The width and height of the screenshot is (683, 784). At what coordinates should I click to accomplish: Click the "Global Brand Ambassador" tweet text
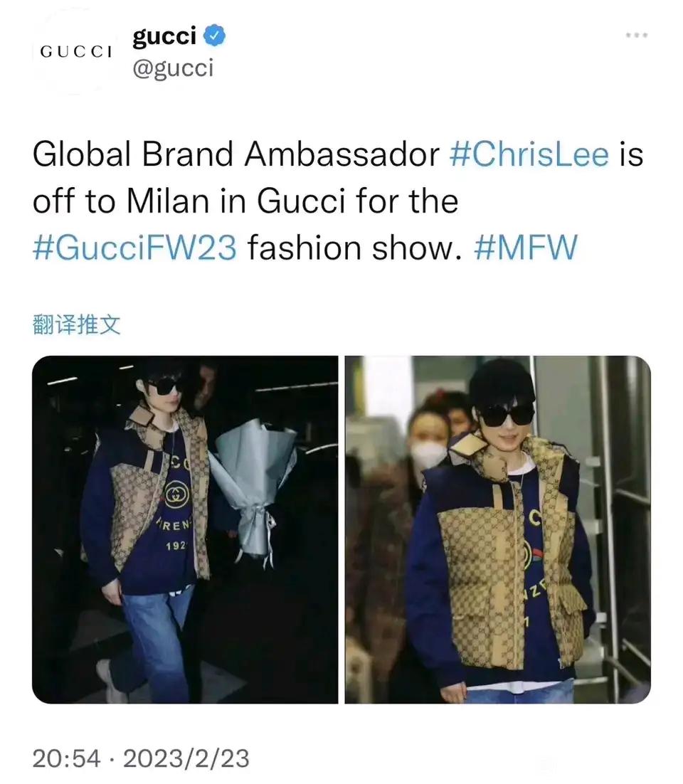[x=236, y=154]
